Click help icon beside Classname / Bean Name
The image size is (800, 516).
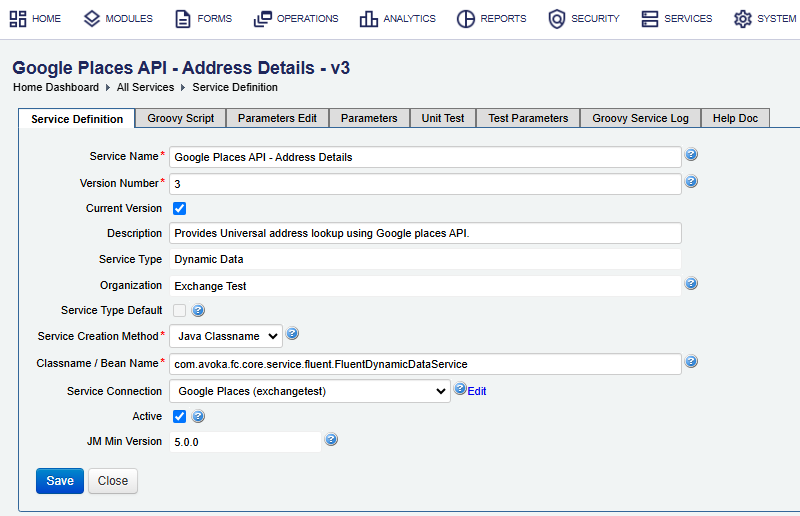(x=691, y=361)
